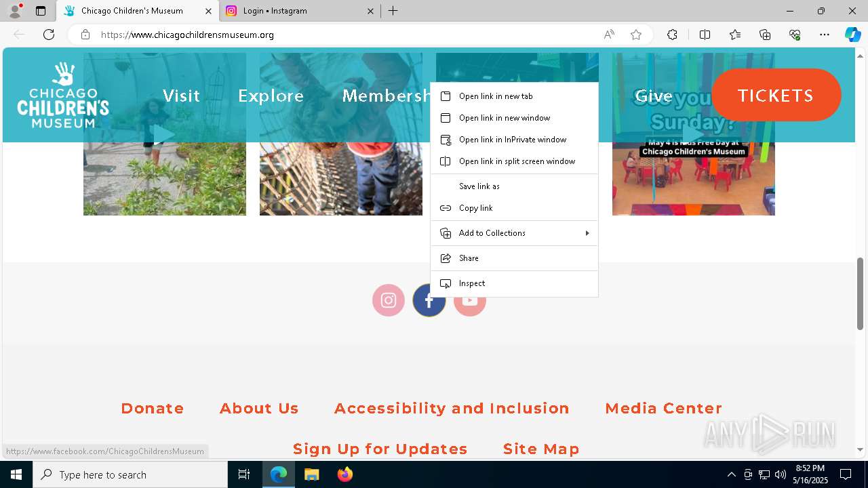The height and width of the screenshot is (488, 868).
Task: Toggle Read aloud icon in address bar
Action: click(x=609, y=35)
